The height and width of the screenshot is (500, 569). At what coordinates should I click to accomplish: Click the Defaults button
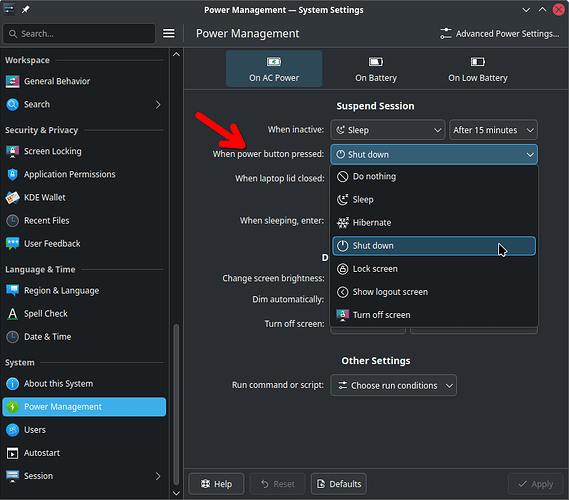pyautogui.click(x=339, y=484)
